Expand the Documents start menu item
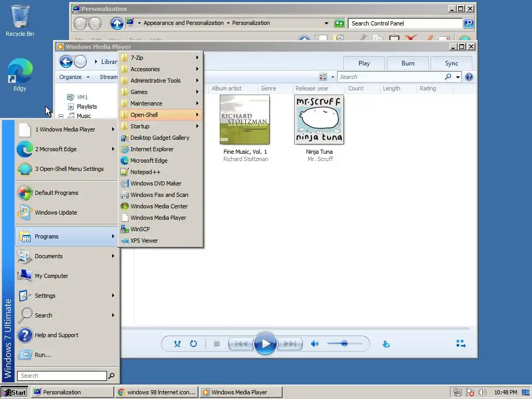The image size is (532, 399). (66, 256)
